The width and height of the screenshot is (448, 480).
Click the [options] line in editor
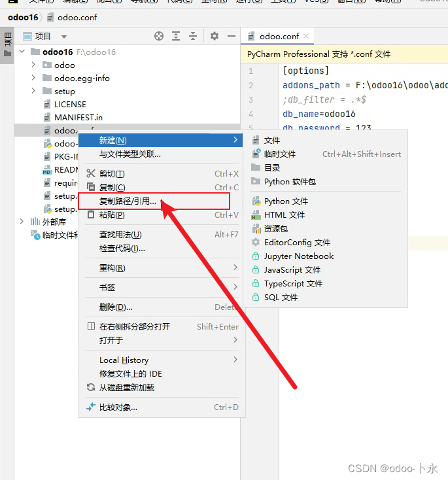305,71
